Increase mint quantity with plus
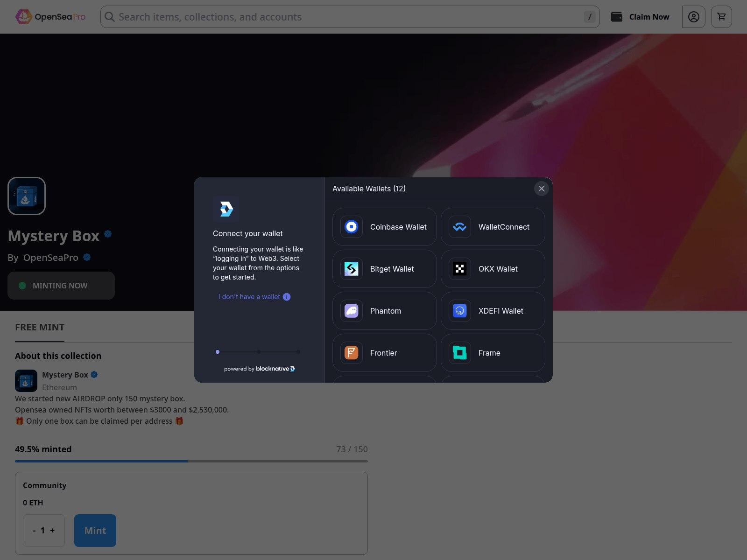 [x=52, y=531]
